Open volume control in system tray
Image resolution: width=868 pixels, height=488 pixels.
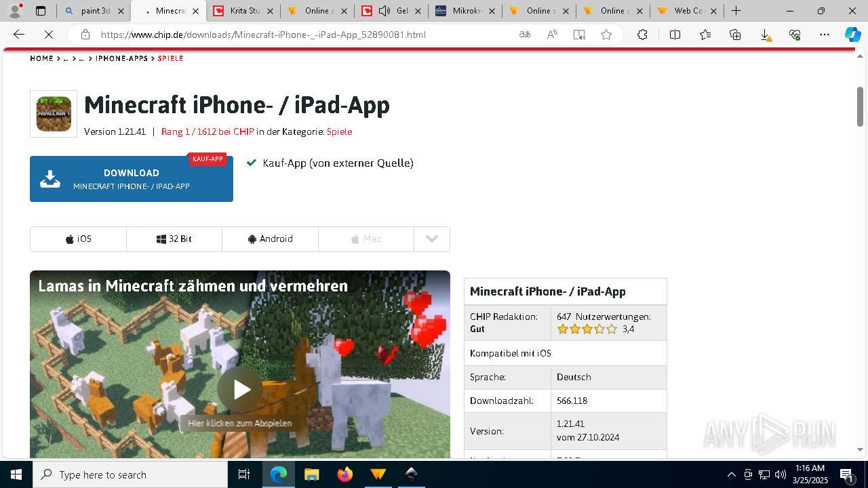[x=781, y=474]
